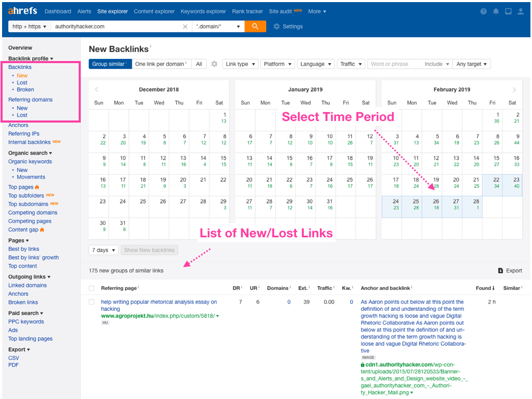Clear the URL field with X icon
The image size is (532, 399).
coord(185,27)
